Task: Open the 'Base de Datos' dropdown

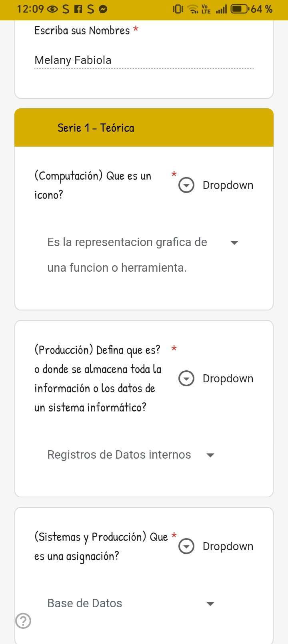Action: [210, 604]
